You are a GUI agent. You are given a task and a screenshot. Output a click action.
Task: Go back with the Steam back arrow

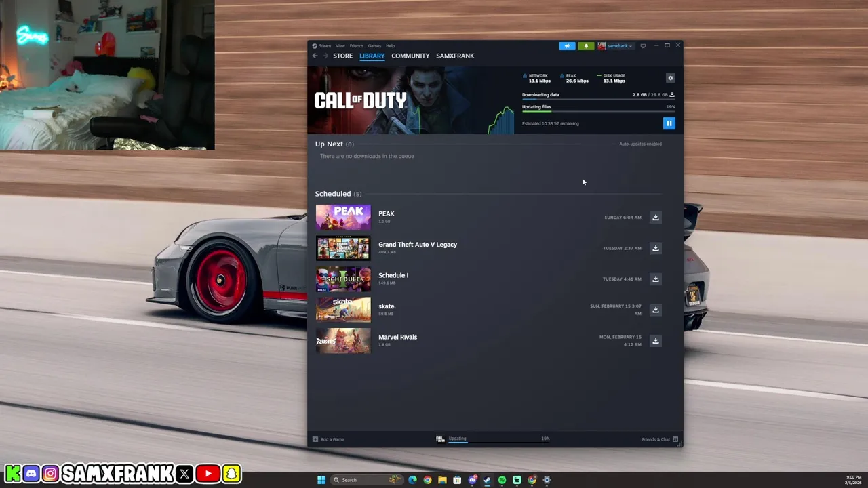pyautogui.click(x=315, y=56)
